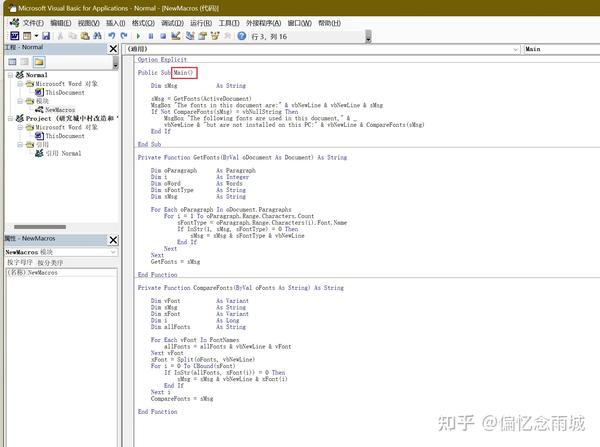Close the 工程 - Normal project panel
This screenshot has width=600, height=447.
click(113, 49)
